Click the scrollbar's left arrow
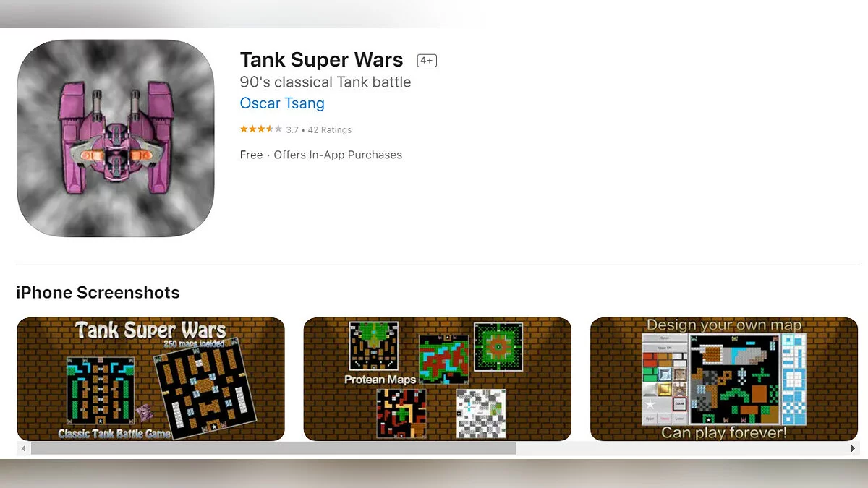 [24, 449]
